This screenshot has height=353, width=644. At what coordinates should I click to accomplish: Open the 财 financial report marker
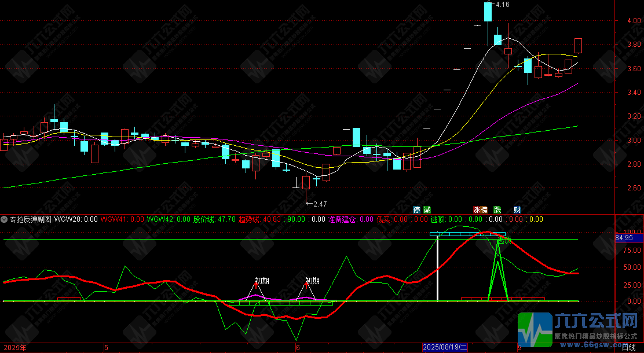pyautogui.click(x=517, y=209)
